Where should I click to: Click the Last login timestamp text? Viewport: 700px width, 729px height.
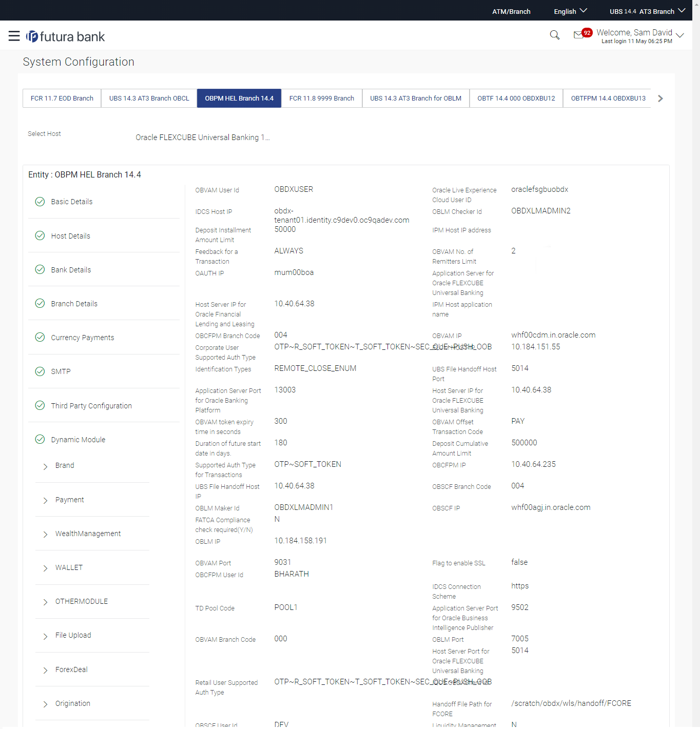click(637, 41)
